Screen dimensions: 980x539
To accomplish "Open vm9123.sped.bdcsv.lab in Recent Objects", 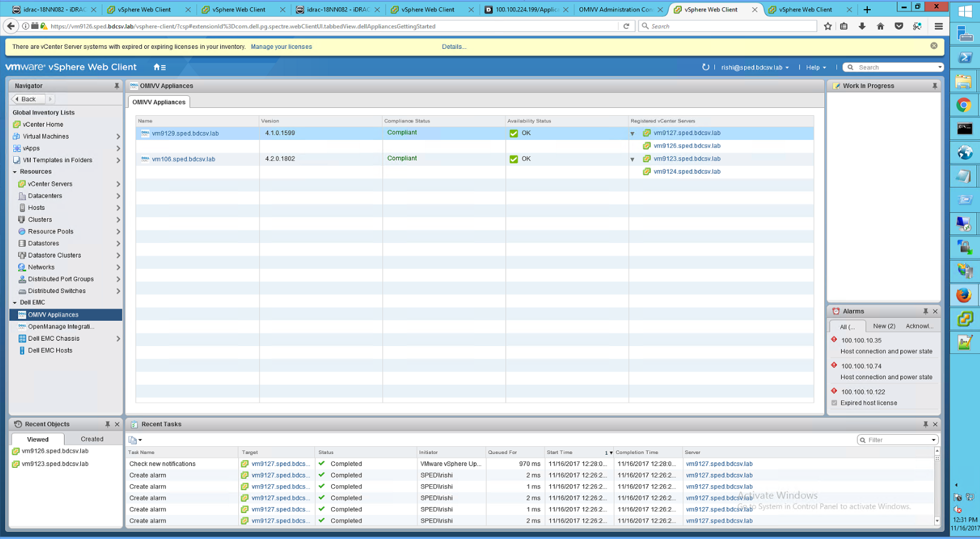I will 55,464.
